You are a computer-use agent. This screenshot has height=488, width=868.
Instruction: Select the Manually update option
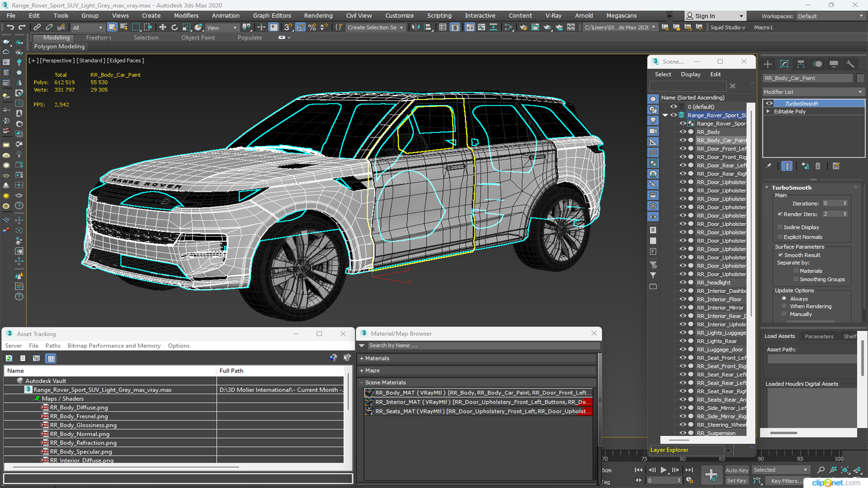pyautogui.click(x=784, y=314)
